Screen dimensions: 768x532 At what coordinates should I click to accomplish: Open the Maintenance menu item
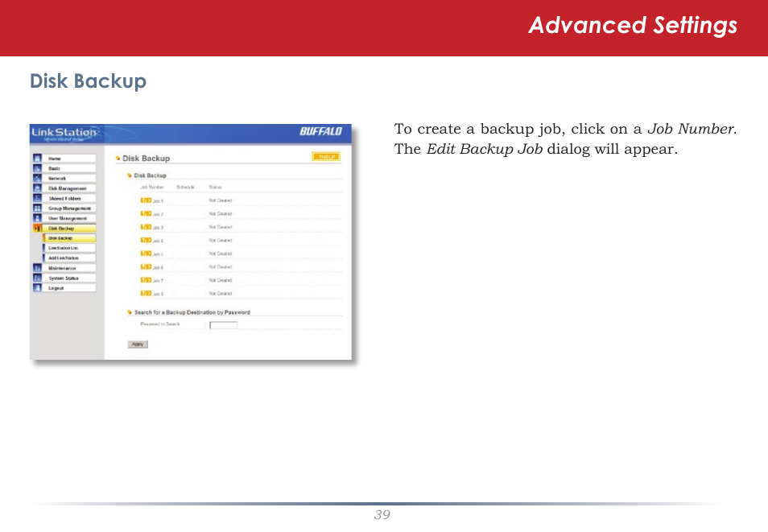(69, 268)
